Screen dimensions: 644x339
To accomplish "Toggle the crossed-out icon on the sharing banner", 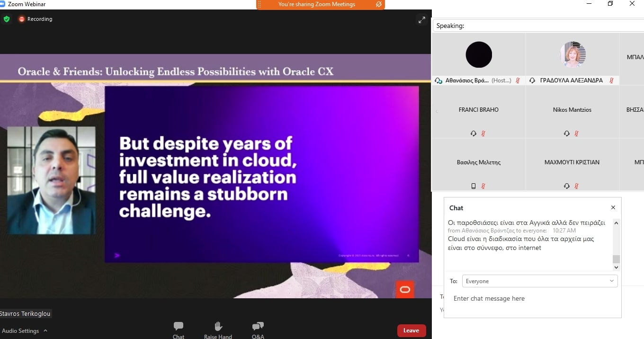I will pos(378,4).
